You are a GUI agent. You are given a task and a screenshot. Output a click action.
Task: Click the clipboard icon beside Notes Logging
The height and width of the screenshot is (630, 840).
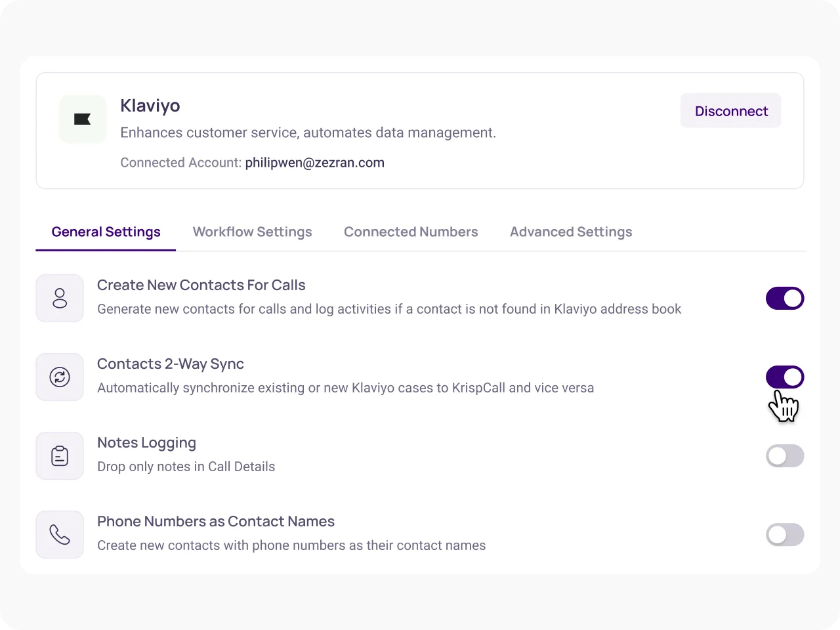coord(60,456)
